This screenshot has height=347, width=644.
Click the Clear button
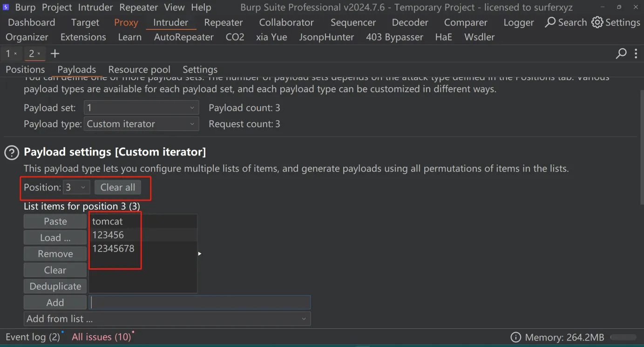pyautogui.click(x=55, y=270)
